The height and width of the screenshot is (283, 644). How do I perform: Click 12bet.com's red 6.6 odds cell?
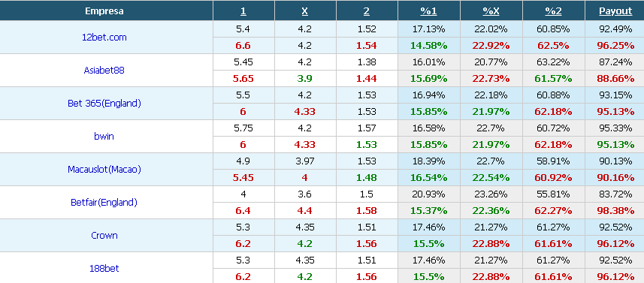243,46
